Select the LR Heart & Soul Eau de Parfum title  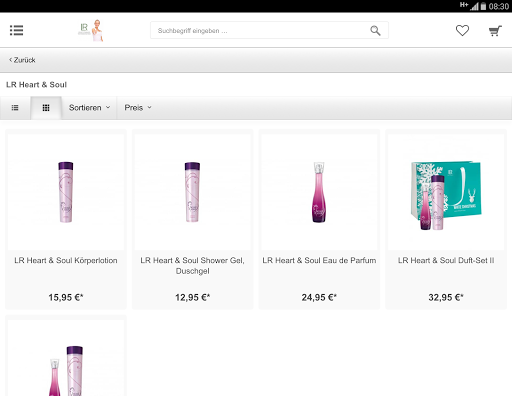[x=319, y=260]
